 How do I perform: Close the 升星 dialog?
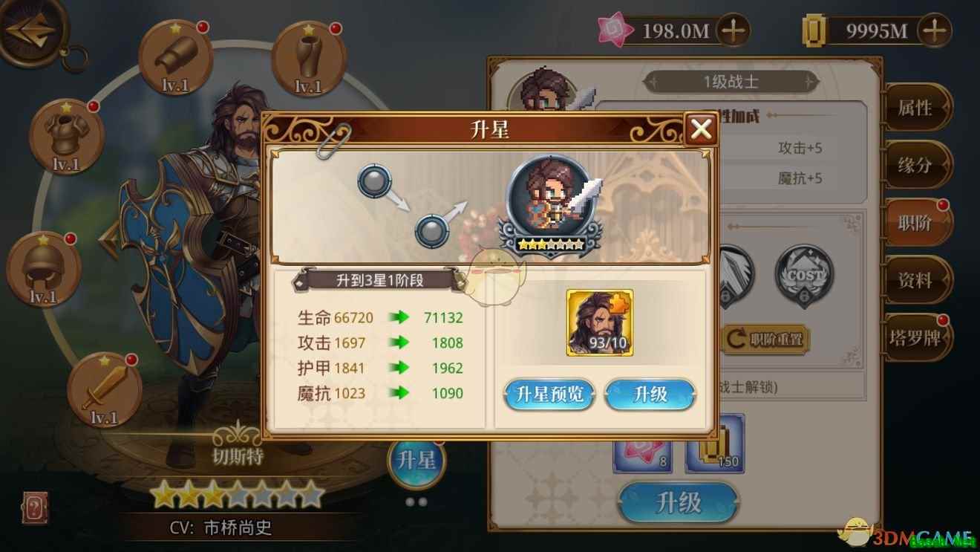(701, 129)
